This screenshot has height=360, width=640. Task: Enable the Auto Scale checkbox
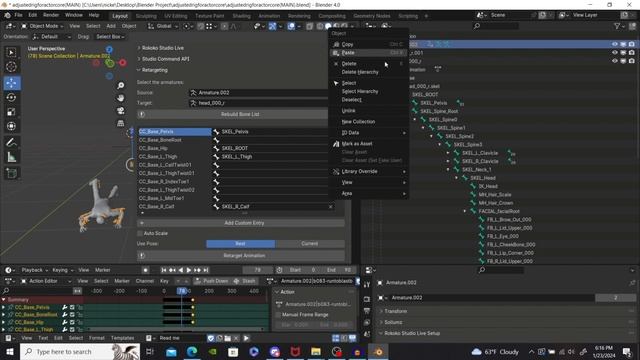140,233
